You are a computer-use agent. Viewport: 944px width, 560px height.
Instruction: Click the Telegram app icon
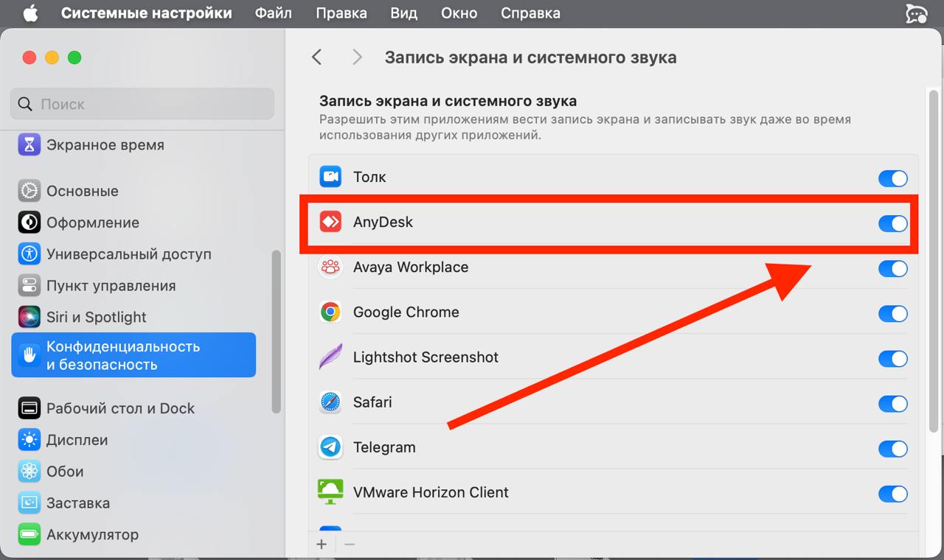[x=330, y=447]
